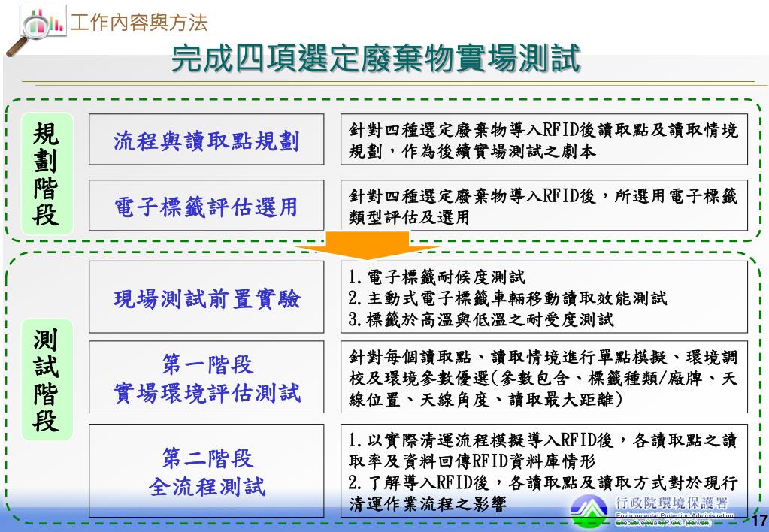Select line 3.標籤於高溫與低溫之耐受度測試
This screenshot has height=532, width=769.
[x=480, y=319]
